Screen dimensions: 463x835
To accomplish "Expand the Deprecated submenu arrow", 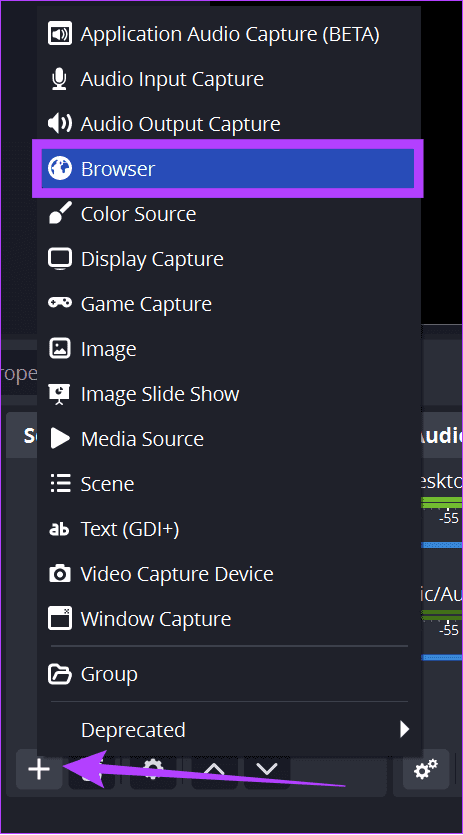I will click(x=404, y=729).
